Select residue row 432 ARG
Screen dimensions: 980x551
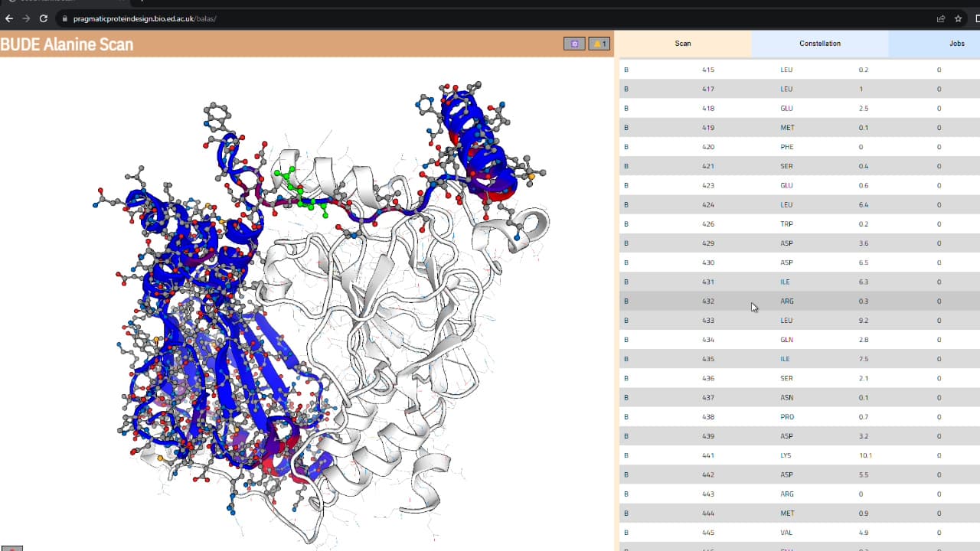point(799,301)
